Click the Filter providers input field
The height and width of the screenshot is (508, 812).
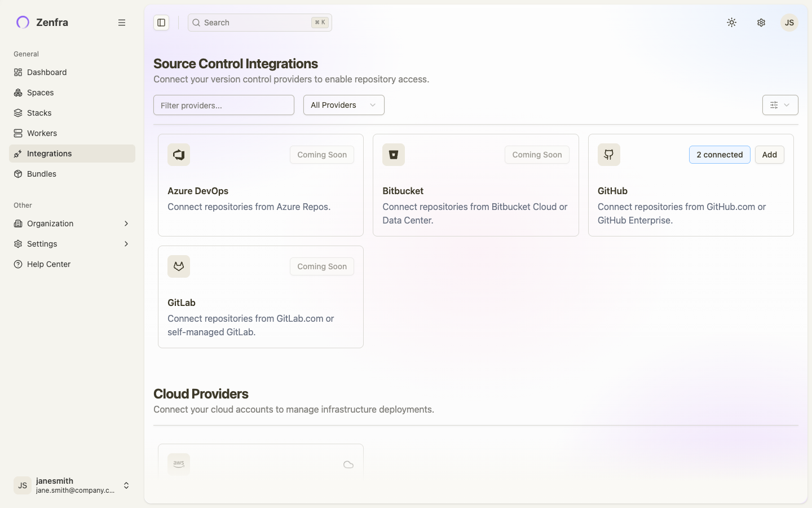(223, 105)
